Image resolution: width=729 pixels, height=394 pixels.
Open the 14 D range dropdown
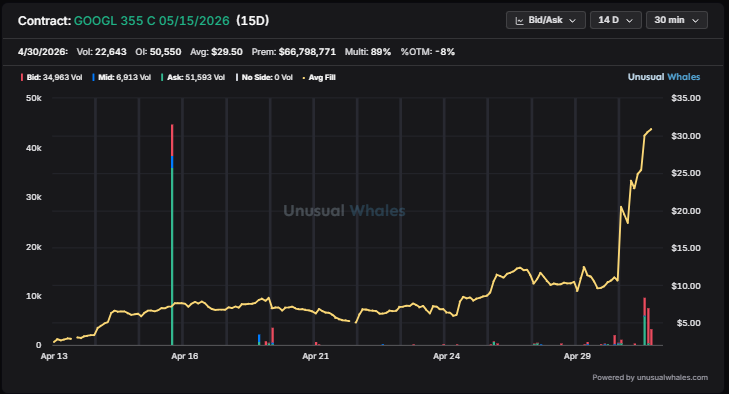point(616,20)
